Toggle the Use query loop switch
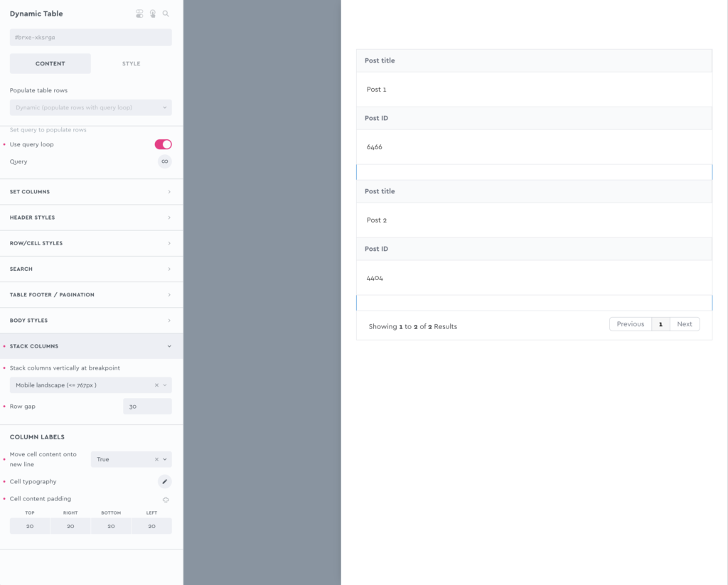This screenshot has width=728, height=585. [x=163, y=144]
